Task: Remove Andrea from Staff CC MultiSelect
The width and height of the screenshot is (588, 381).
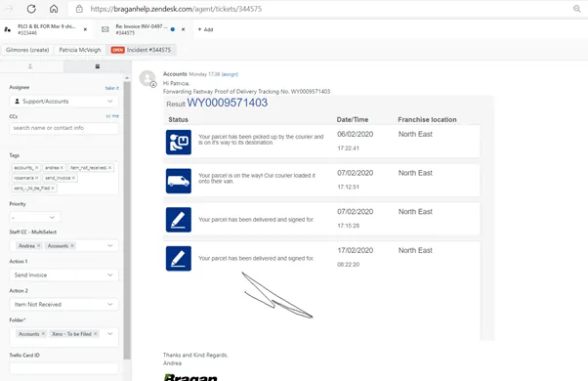Action: tap(39, 246)
